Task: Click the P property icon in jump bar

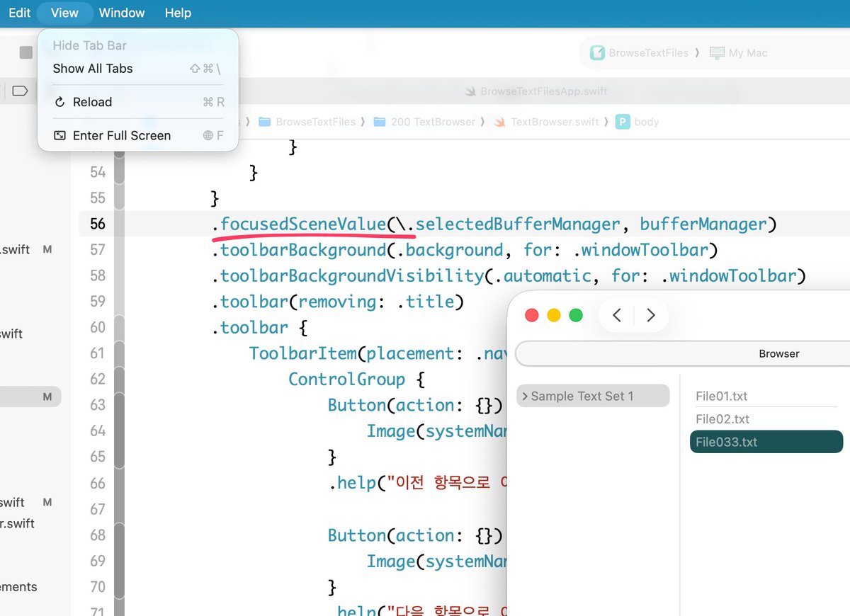Action: 623,122
